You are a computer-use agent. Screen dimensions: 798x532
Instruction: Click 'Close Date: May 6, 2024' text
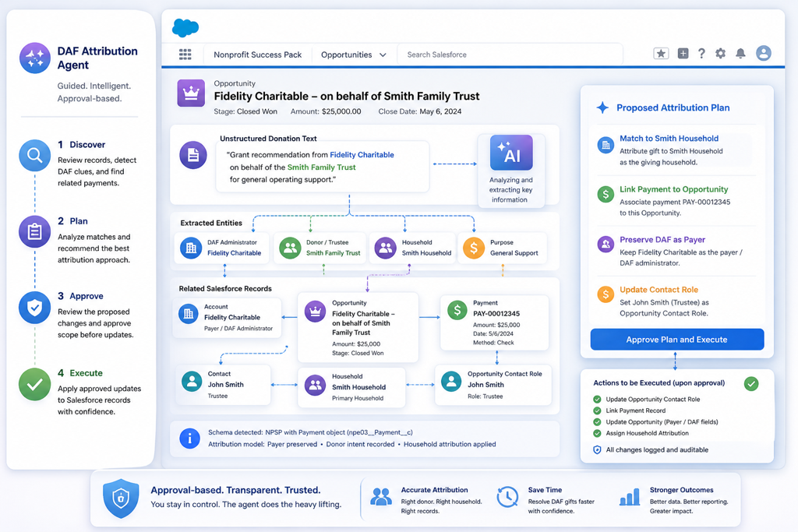point(420,111)
